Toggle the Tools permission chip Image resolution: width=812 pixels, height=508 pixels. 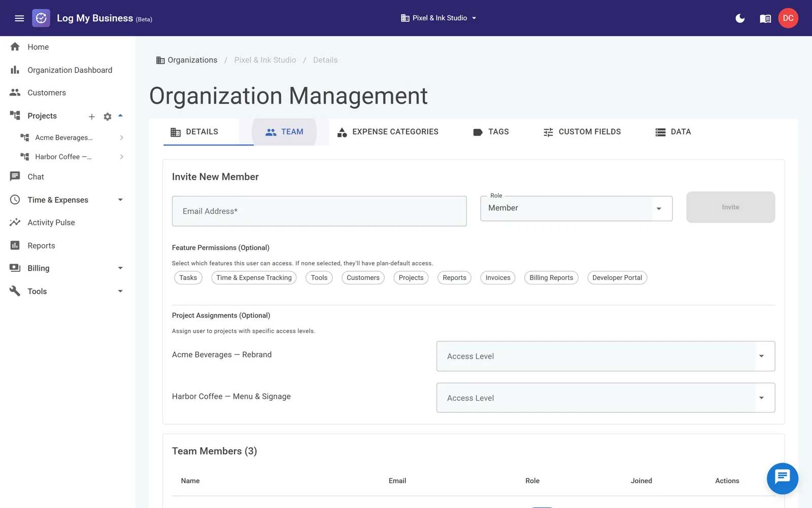click(319, 278)
